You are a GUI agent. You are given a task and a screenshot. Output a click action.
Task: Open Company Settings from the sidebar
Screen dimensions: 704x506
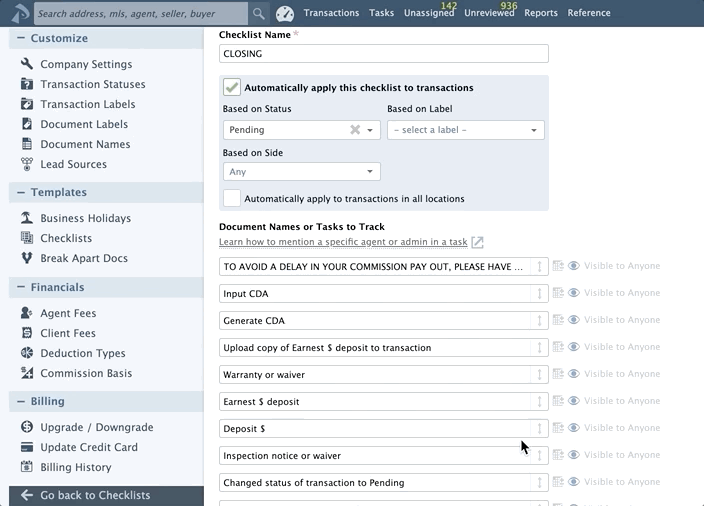pyautogui.click(x=86, y=64)
